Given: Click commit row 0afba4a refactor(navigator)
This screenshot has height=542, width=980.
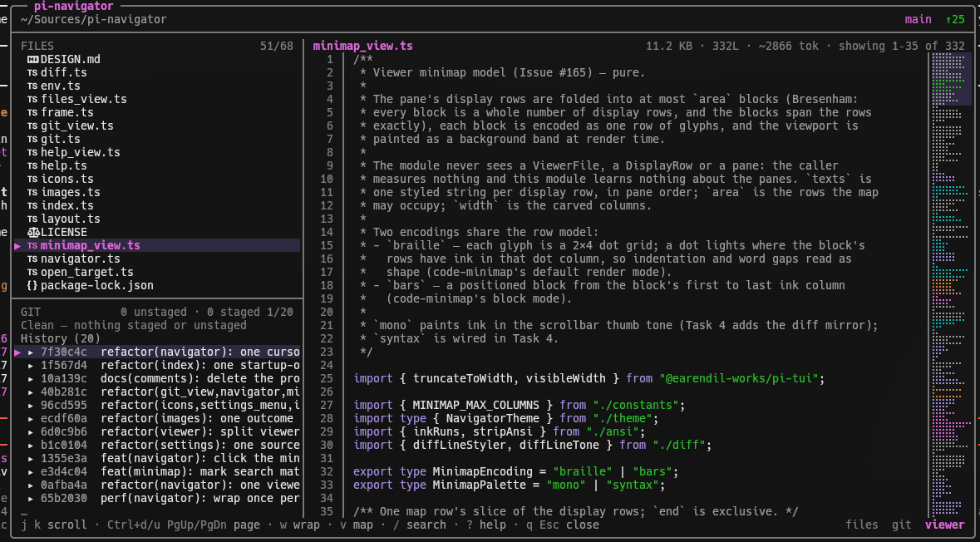Looking at the screenshot, I should (157, 485).
